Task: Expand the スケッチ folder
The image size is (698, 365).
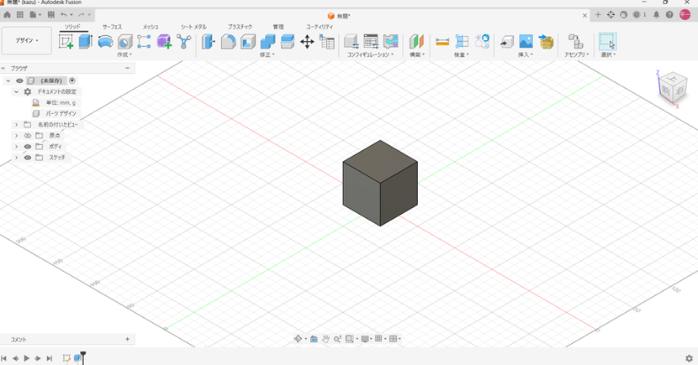Action: click(16, 158)
